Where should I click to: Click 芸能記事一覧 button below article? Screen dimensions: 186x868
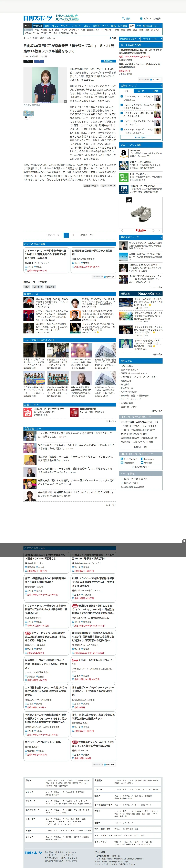click(91, 186)
